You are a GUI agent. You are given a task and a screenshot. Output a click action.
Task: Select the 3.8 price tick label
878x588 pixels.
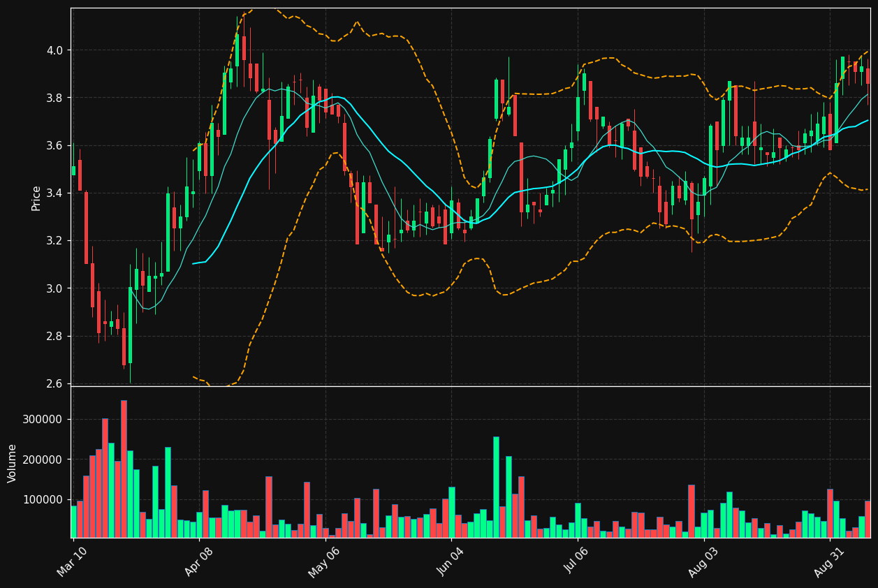(x=54, y=98)
